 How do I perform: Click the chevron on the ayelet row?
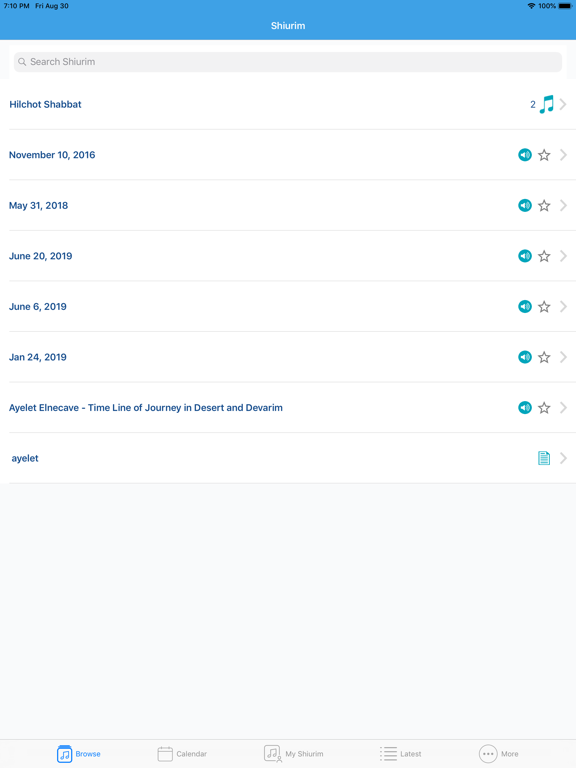point(563,458)
